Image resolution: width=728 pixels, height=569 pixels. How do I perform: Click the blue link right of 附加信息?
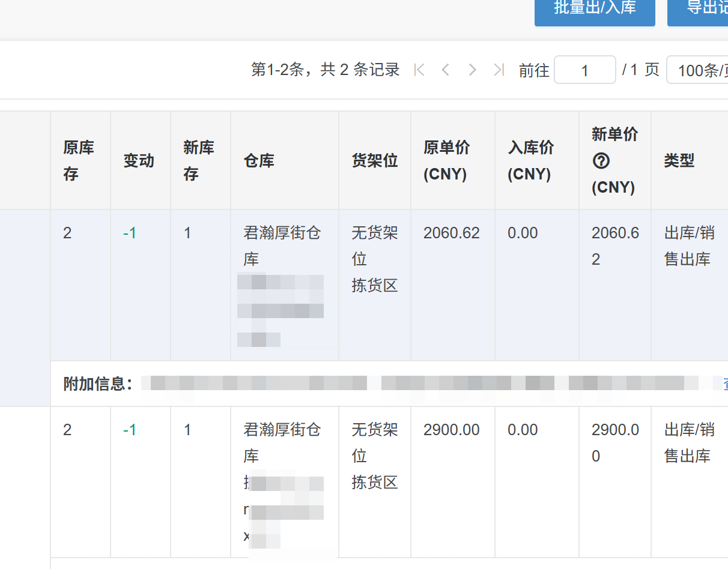[725, 384]
